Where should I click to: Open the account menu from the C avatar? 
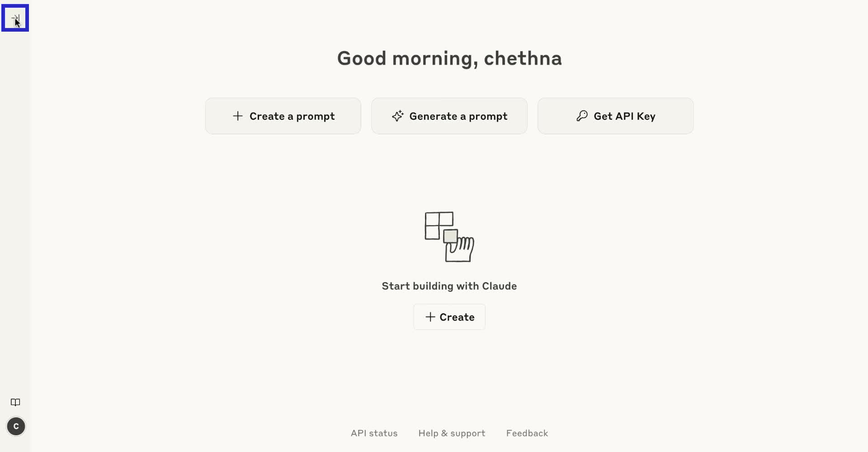pyautogui.click(x=16, y=426)
